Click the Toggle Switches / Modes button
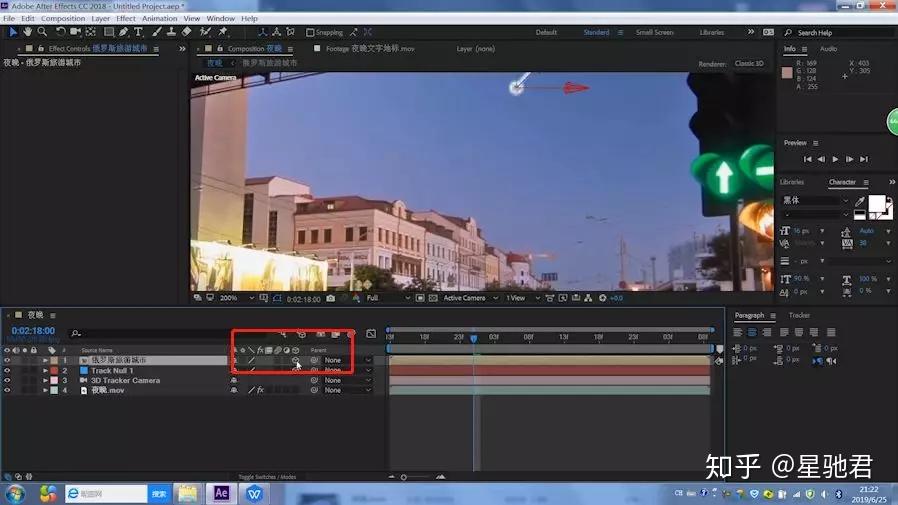The width and height of the screenshot is (898, 505). tap(267, 477)
